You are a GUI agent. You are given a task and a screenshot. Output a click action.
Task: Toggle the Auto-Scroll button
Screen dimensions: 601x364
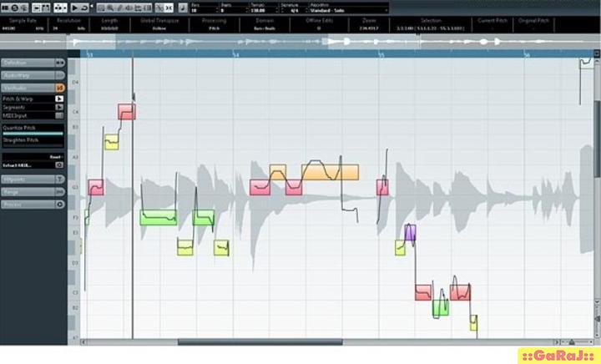pyautogui.click(x=169, y=8)
